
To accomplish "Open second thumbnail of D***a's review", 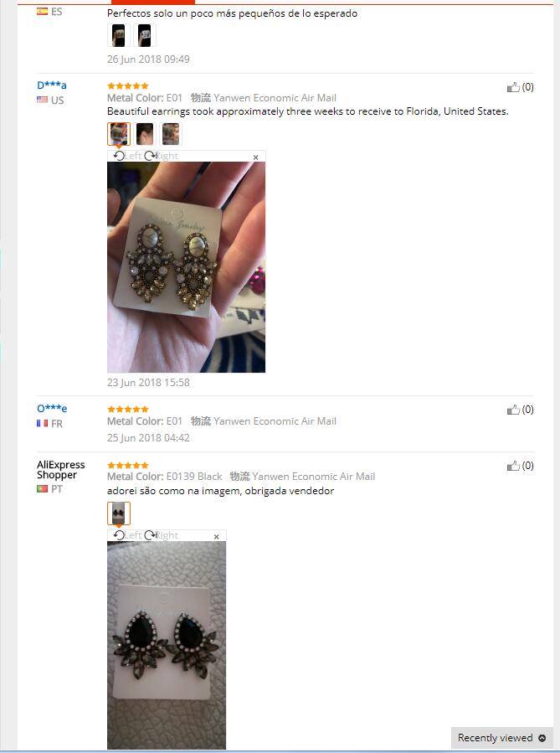I will [145, 134].
